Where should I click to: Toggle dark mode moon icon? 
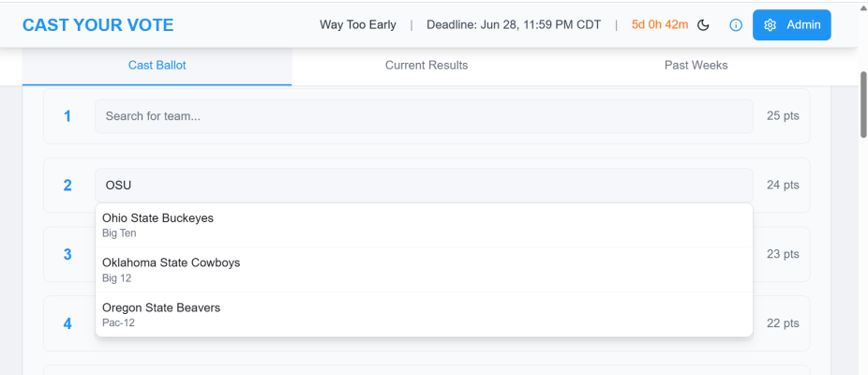[703, 25]
